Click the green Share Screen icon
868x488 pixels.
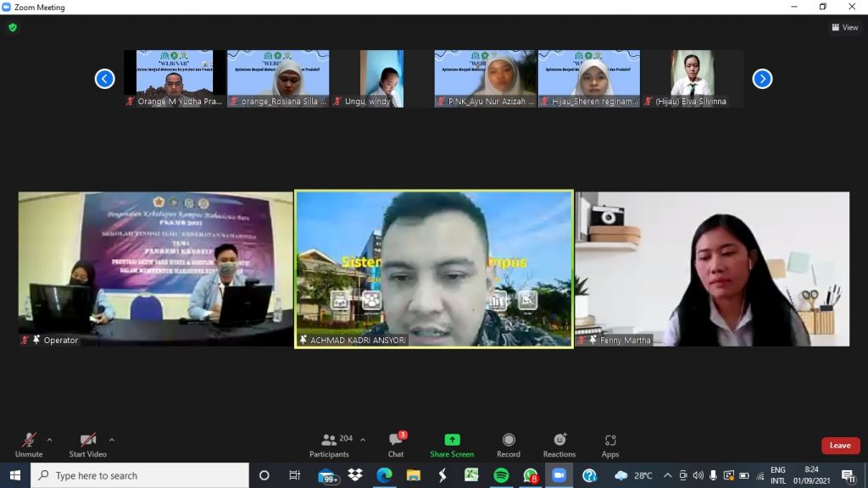pyautogui.click(x=452, y=441)
